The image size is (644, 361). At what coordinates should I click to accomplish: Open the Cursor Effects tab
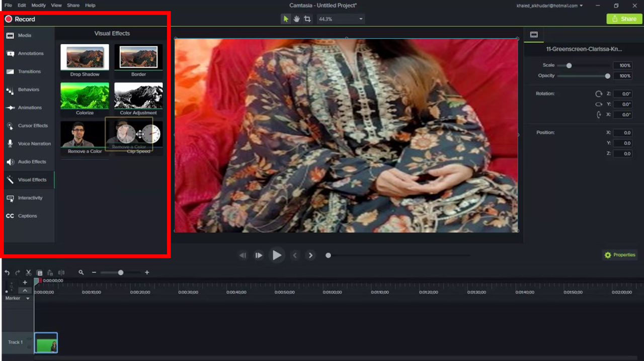[29, 126]
